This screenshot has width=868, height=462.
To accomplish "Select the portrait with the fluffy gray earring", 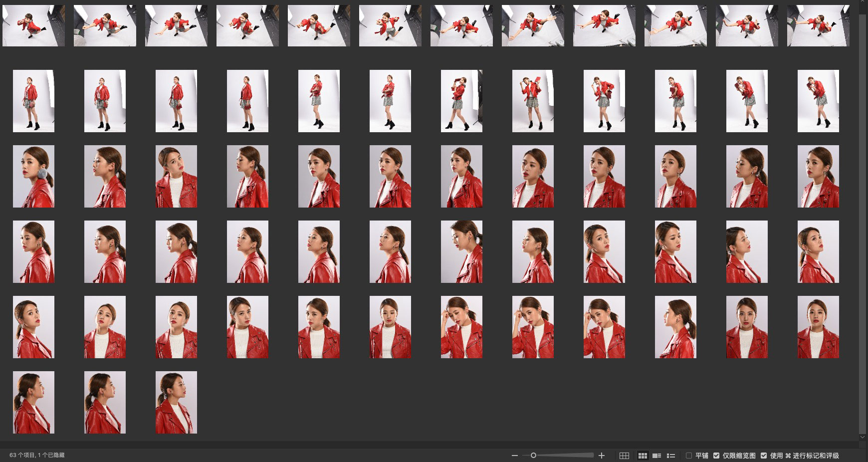I will pos(33,176).
